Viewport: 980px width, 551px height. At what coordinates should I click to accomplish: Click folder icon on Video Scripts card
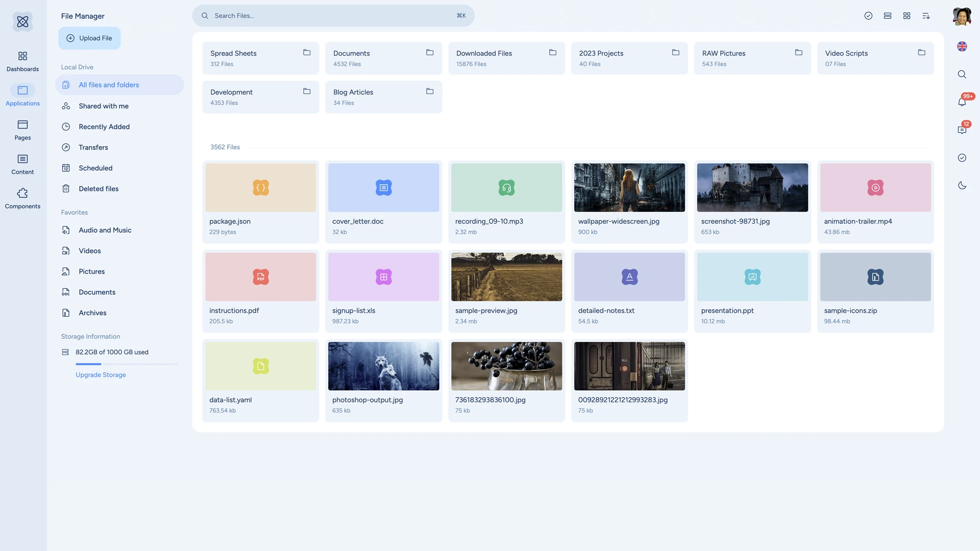922,53
